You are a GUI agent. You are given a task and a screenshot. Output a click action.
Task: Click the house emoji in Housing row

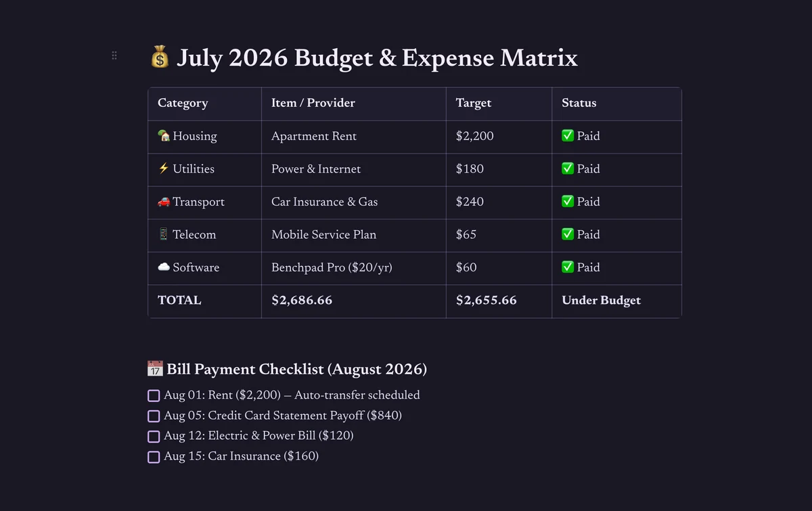coord(164,136)
